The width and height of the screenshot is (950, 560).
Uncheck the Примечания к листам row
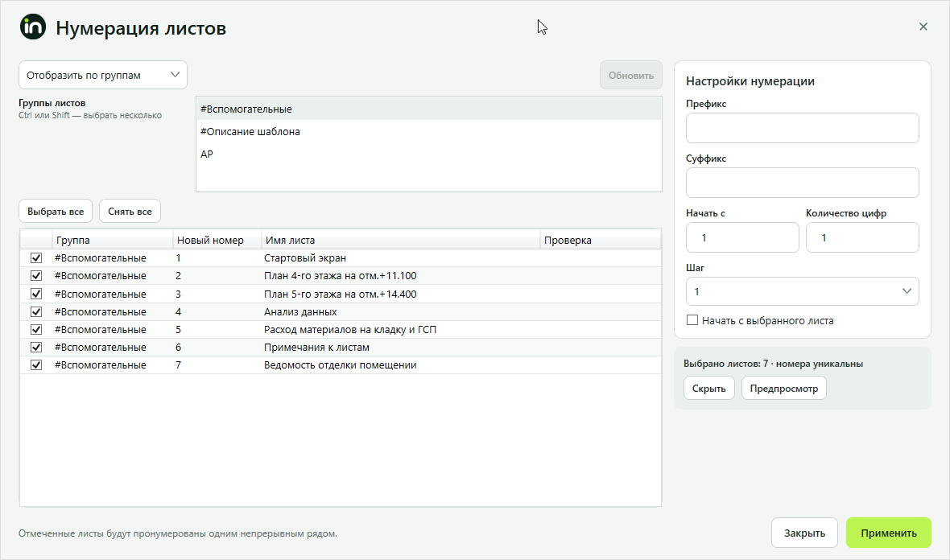tap(36, 347)
